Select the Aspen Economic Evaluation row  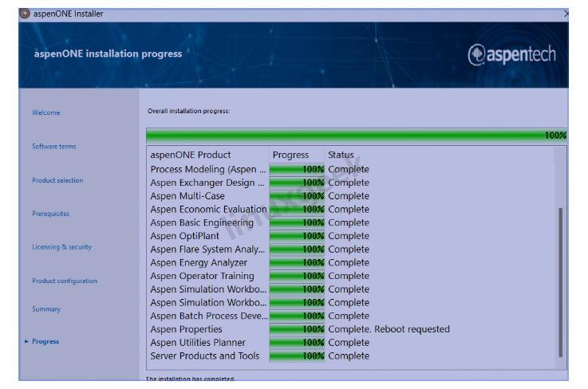[x=350, y=210]
